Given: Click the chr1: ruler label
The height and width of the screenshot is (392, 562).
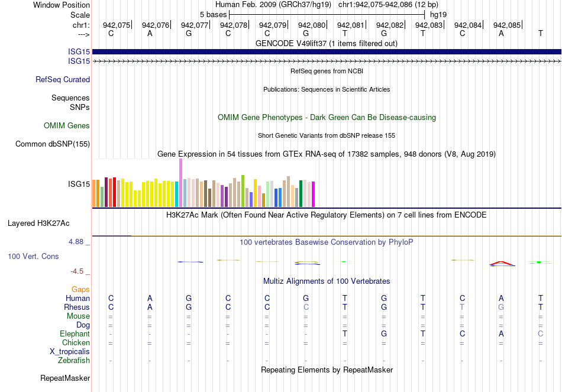Looking at the screenshot, I should (x=81, y=25).
